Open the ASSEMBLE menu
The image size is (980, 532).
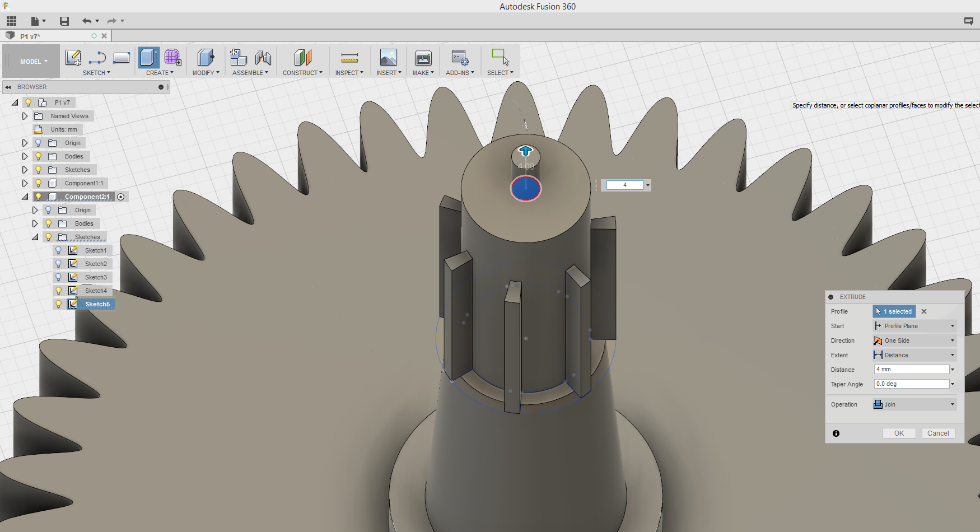[x=250, y=73]
